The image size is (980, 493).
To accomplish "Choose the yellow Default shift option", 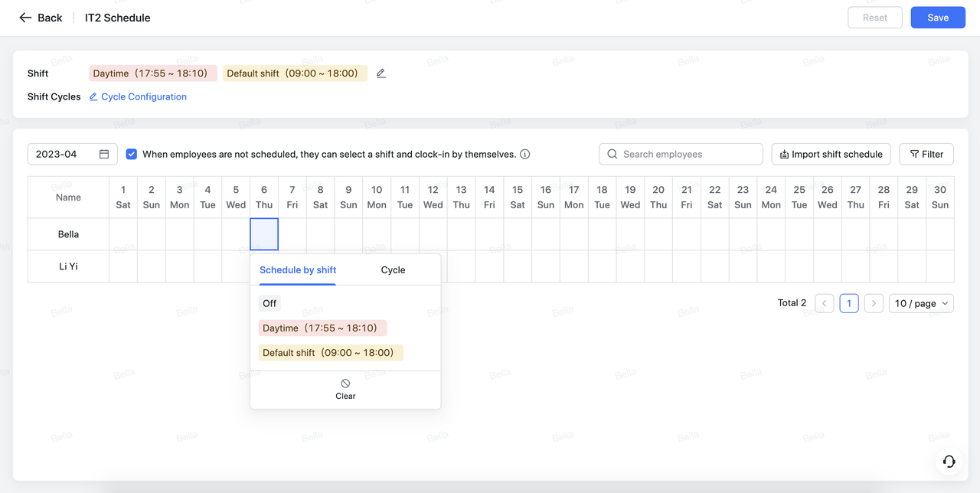I will click(x=331, y=353).
